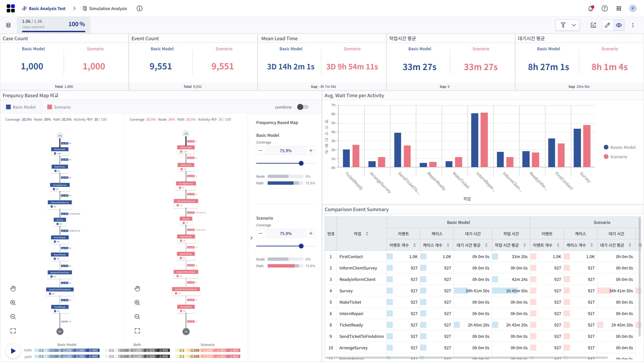The image size is (644, 362).
Task: Increase Scenario coverage with plus
Action: click(311, 233)
